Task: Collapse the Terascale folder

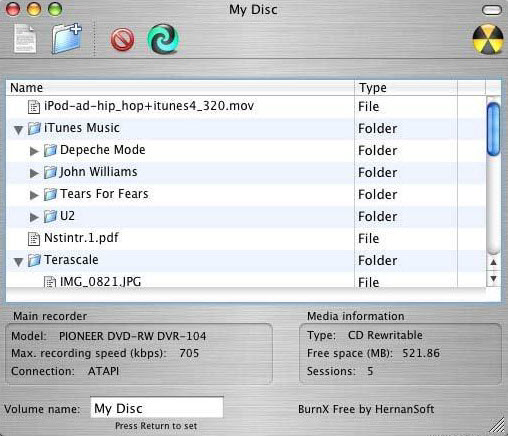Action: coord(19,262)
